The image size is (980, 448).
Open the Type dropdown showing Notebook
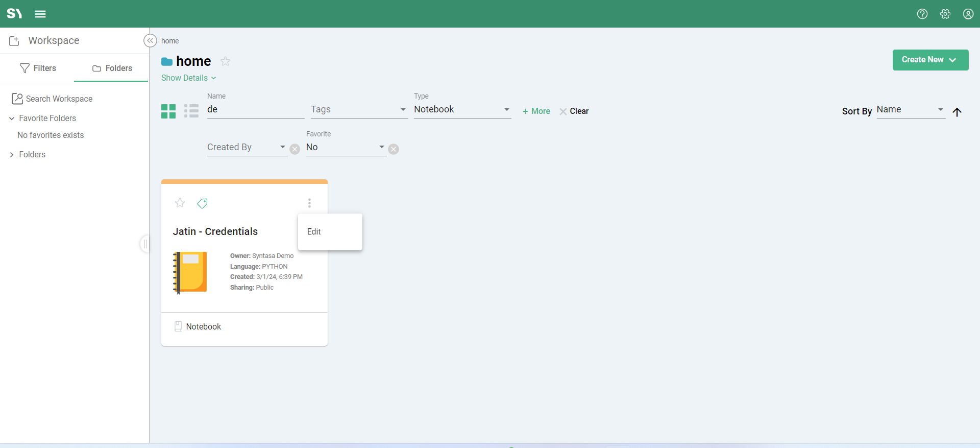pos(461,109)
